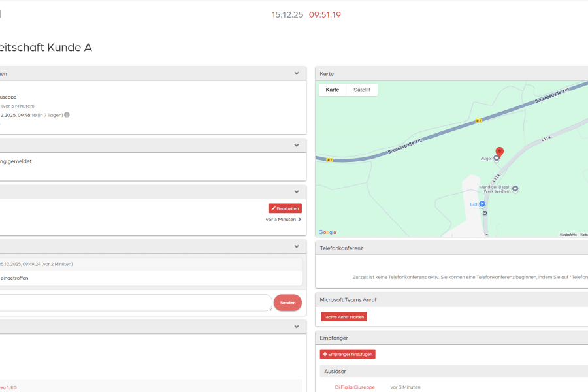588x392 pixels.
Task: Select the Mendiger Basalt Werk Weibern marker
Action: [515, 189]
